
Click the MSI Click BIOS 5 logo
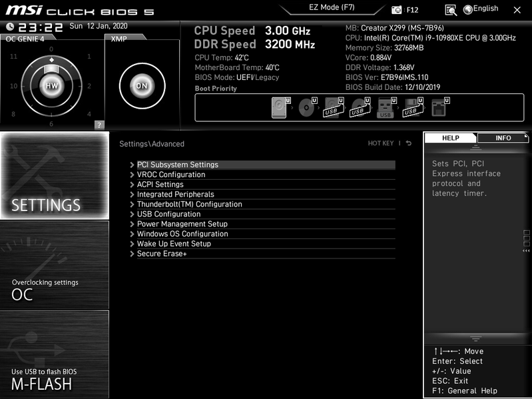tap(80, 10)
